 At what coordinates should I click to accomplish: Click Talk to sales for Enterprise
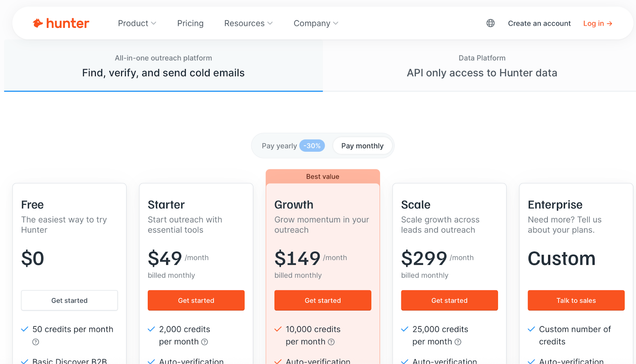coord(576,300)
